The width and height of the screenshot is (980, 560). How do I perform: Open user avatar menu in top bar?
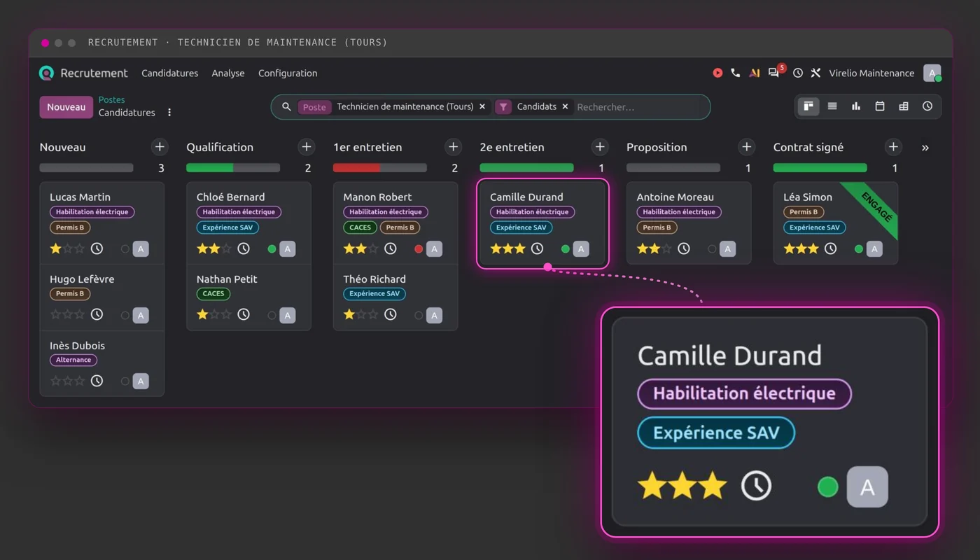(x=932, y=73)
